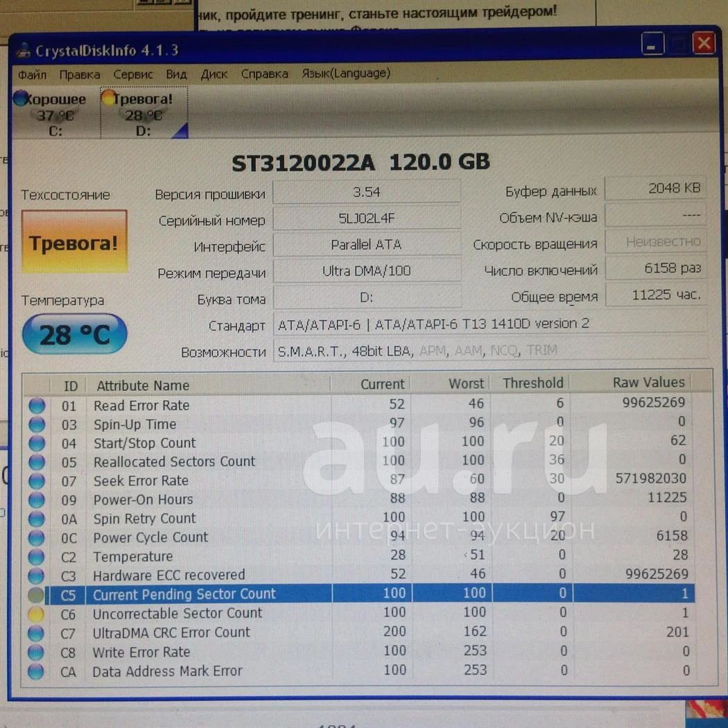This screenshot has height=728, width=728.
Task: Open the Сервис menu
Action: click(133, 74)
